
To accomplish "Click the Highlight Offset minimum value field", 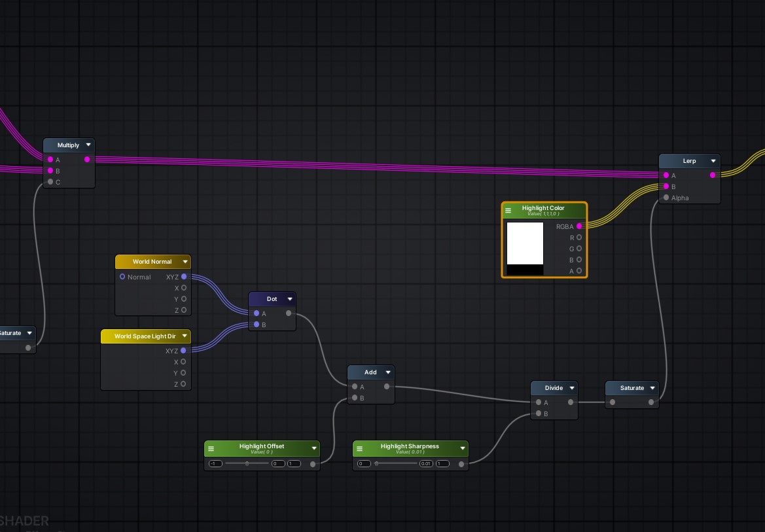I will click(x=215, y=464).
